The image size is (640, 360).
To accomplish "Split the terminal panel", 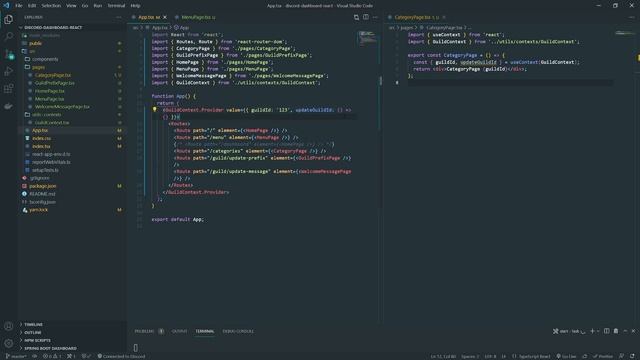I will coord(607,331).
